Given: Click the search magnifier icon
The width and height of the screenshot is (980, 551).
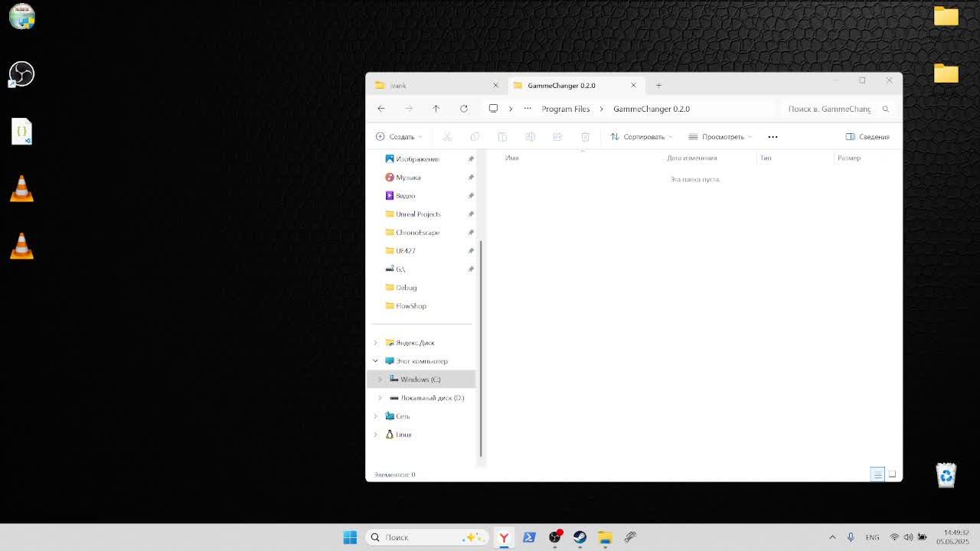Looking at the screenshot, I should [x=886, y=109].
